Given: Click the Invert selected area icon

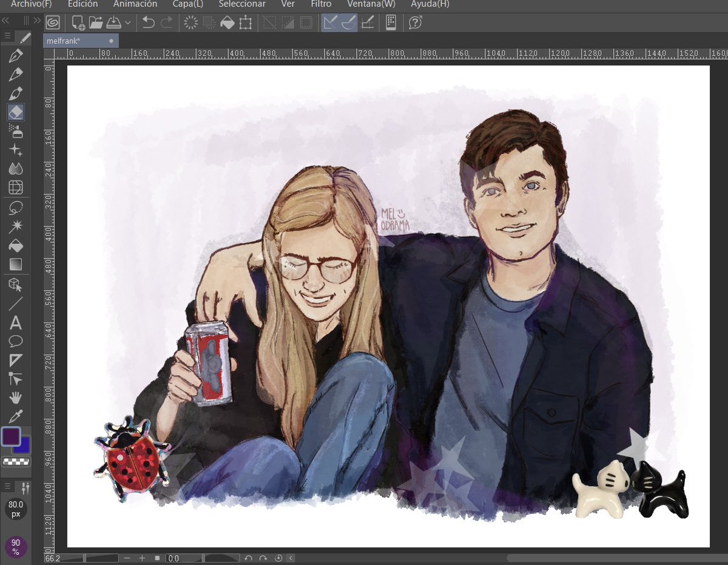Looking at the screenshot, I should [289, 23].
